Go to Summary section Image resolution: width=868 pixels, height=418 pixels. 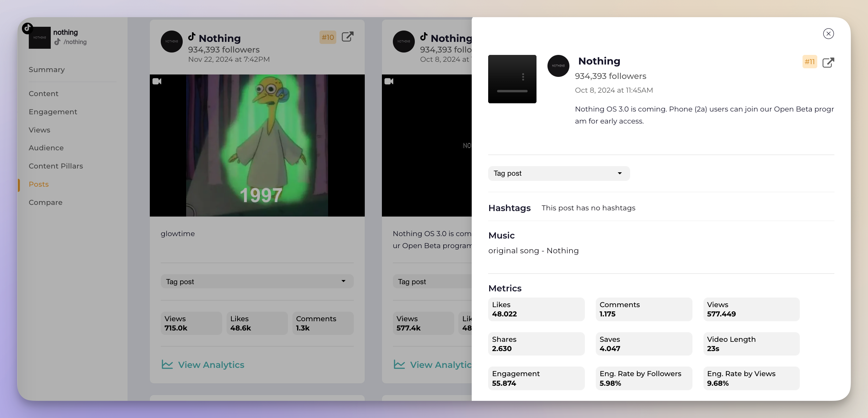point(47,70)
